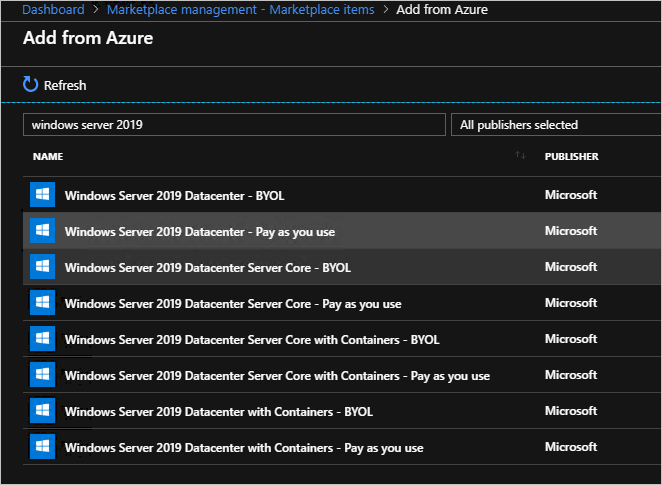
Task: Click the Refresh button label
Action: tap(65, 86)
